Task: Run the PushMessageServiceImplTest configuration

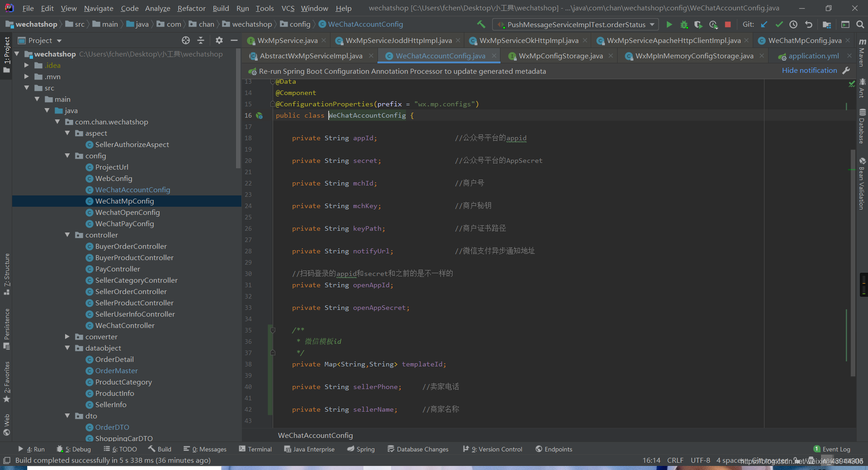Action: pos(669,24)
